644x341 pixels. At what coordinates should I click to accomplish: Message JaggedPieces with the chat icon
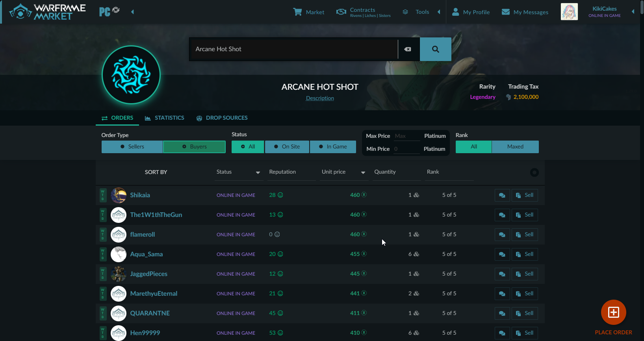coord(502,274)
